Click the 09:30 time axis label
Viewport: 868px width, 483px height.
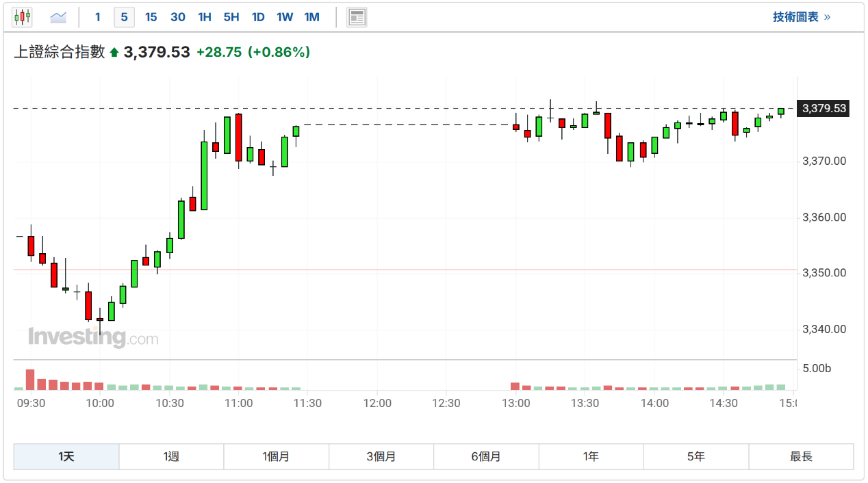pos(31,404)
